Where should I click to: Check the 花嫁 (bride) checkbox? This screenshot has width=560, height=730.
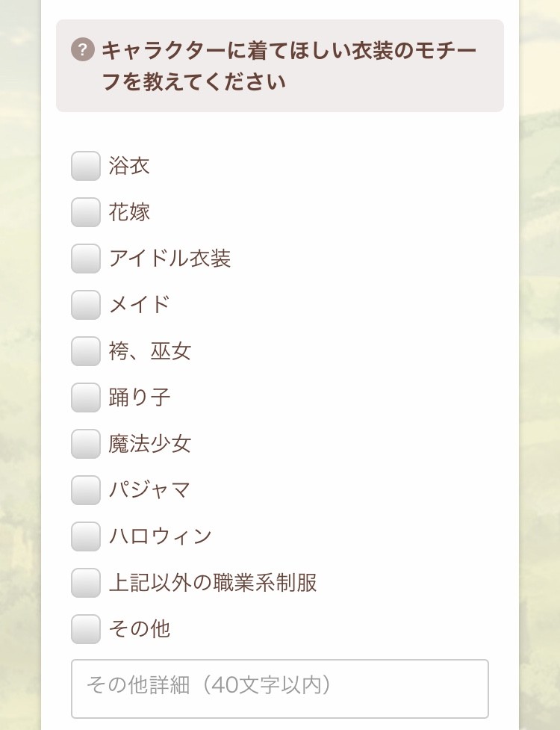pos(84,212)
